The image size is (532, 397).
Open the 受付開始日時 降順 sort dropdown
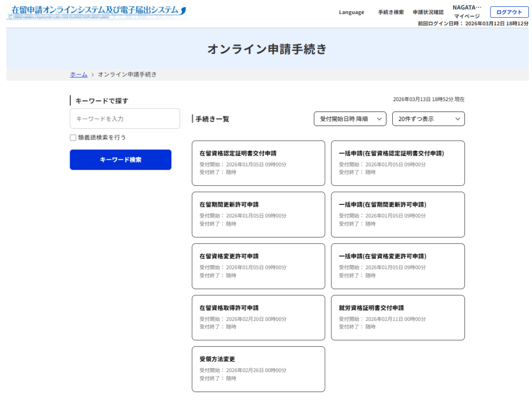pyautogui.click(x=350, y=119)
